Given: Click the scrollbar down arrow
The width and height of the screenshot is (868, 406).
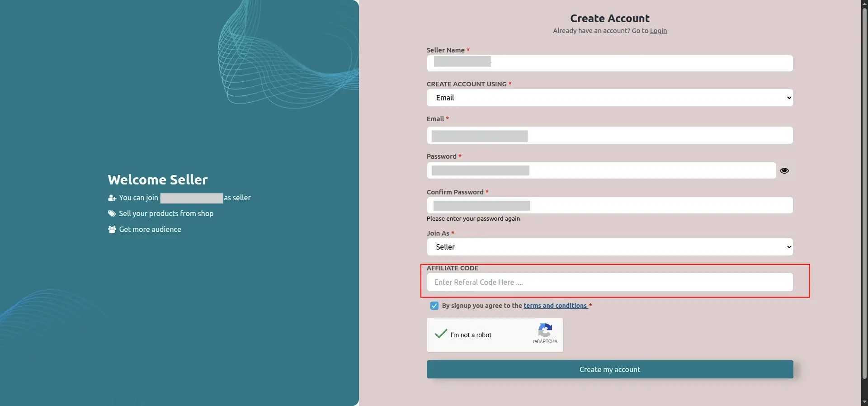Looking at the screenshot, I should (864, 402).
